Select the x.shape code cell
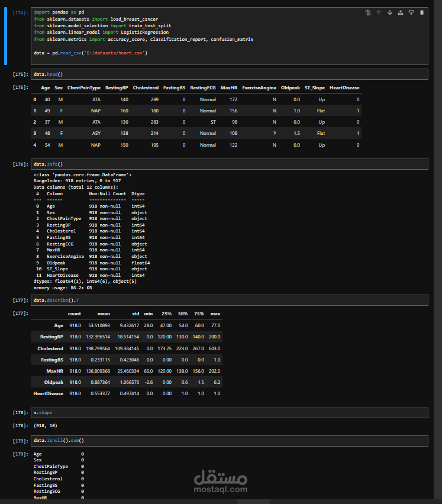This screenshot has height=504, width=442. point(229,413)
